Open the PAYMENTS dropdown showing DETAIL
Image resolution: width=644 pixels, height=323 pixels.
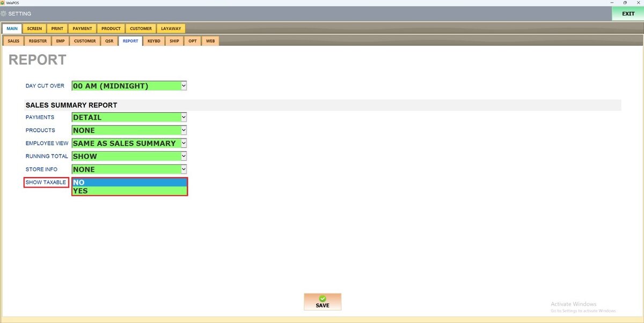click(x=129, y=117)
